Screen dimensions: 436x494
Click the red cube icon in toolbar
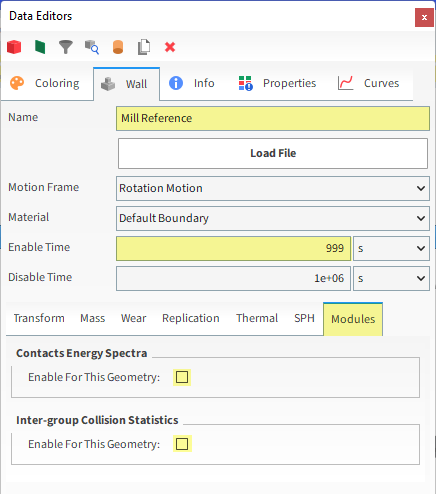click(x=14, y=47)
